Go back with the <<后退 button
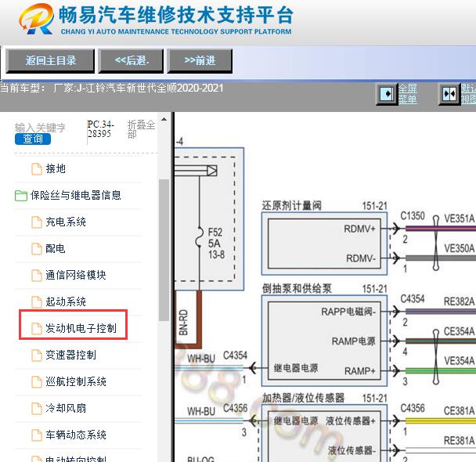This screenshot has height=462, width=476. click(x=131, y=61)
